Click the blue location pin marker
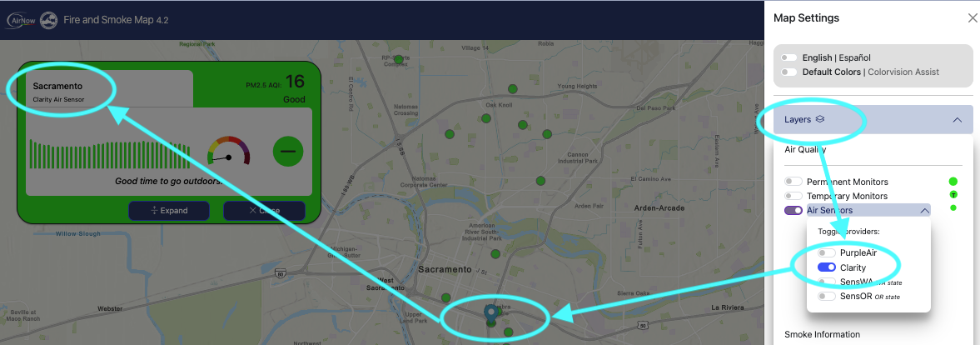 (x=491, y=313)
